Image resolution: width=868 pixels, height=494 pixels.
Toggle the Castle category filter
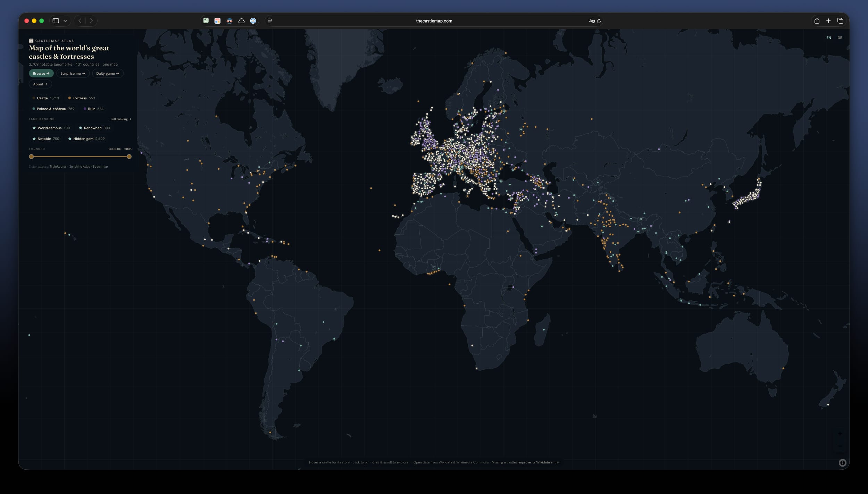(46, 98)
